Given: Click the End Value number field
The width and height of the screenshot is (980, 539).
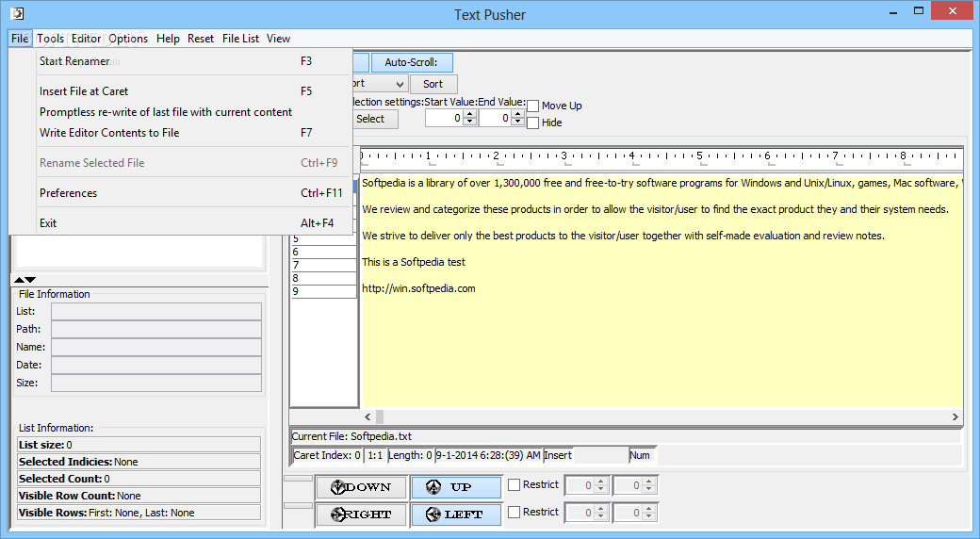Looking at the screenshot, I should [x=495, y=118].
